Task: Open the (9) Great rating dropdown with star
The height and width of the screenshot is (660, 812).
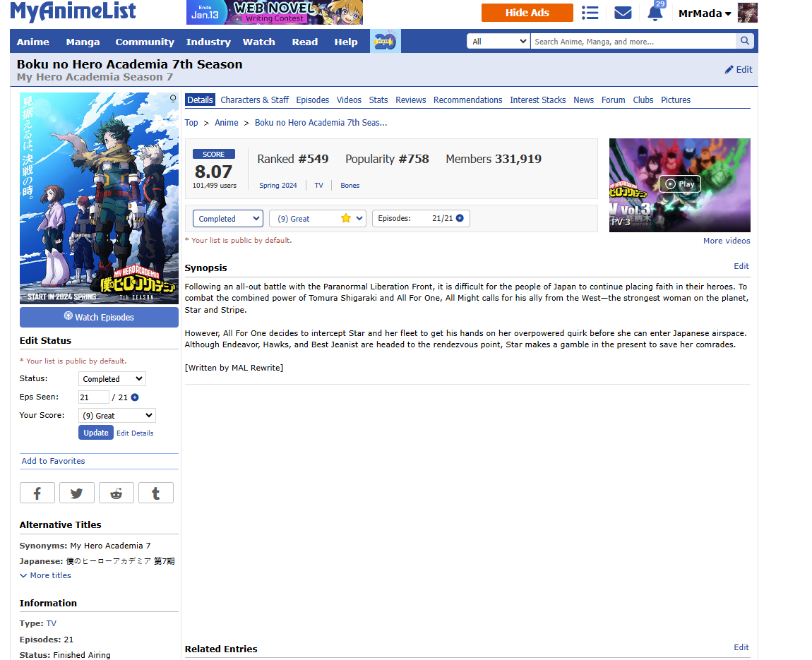Action: [318, 218]
